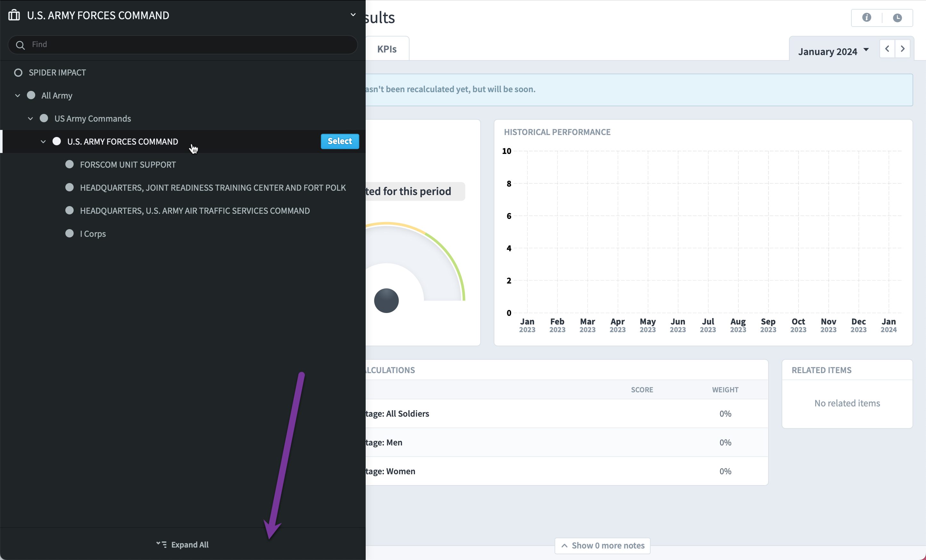Image resolution: width=926 pixels, height=560 pixels.
Task: Click the Joint Readiness Training Center status dot
Action: point(69,187)
